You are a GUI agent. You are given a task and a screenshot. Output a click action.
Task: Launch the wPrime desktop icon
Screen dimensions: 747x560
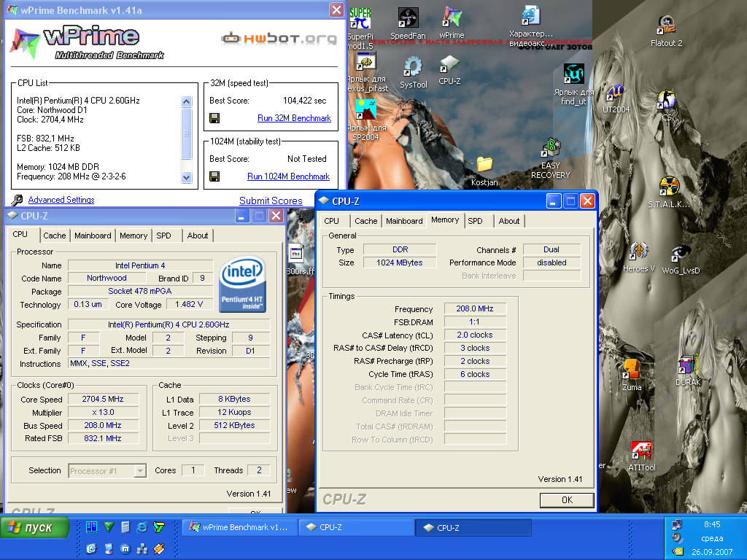tap(451, 18)
